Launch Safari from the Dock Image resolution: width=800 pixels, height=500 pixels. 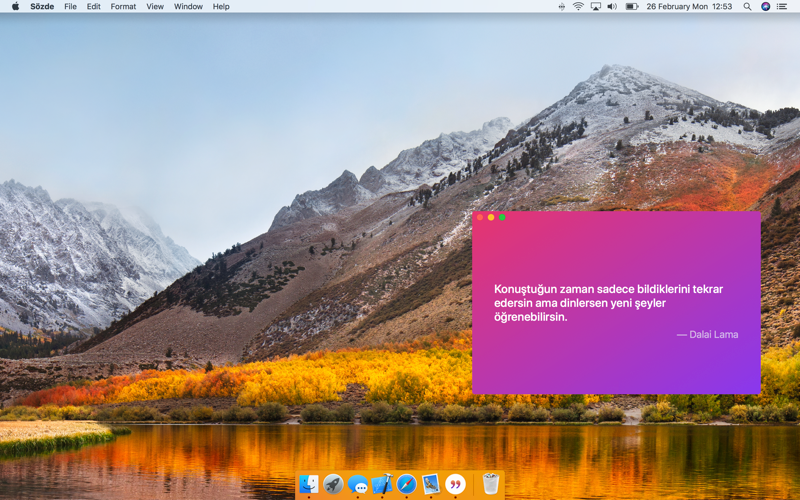tap(406, 483)
